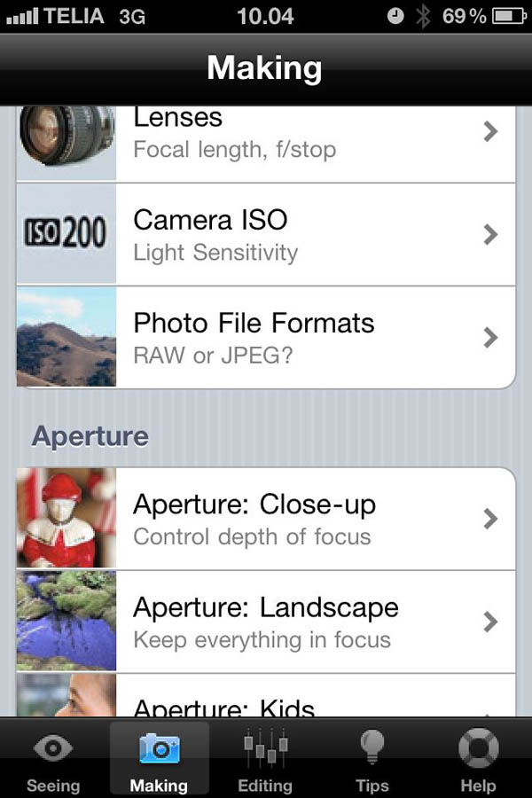532x798 pixels.
Task: Tap the camera icon for Making
Action: click(159, 749)
